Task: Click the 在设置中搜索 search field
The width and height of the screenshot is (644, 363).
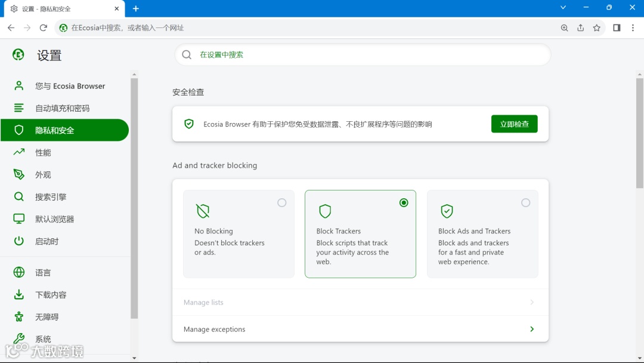Action: click(363, 55)
